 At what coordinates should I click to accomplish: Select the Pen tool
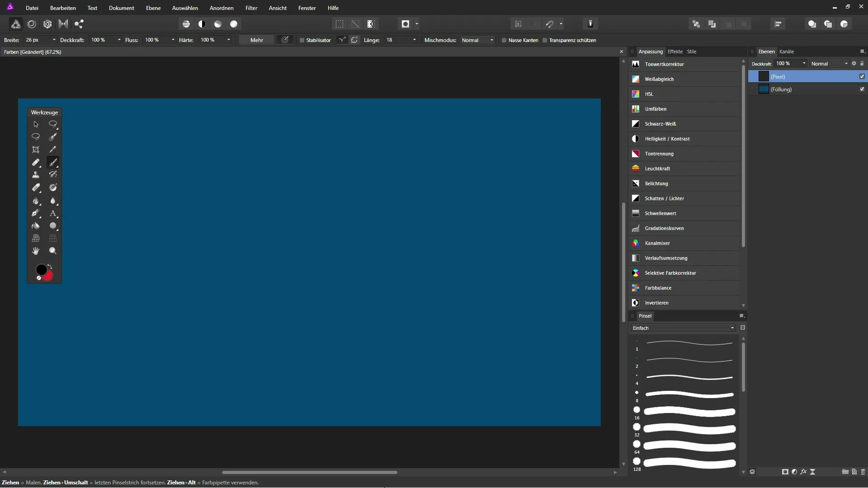click(x=36, y=213)
